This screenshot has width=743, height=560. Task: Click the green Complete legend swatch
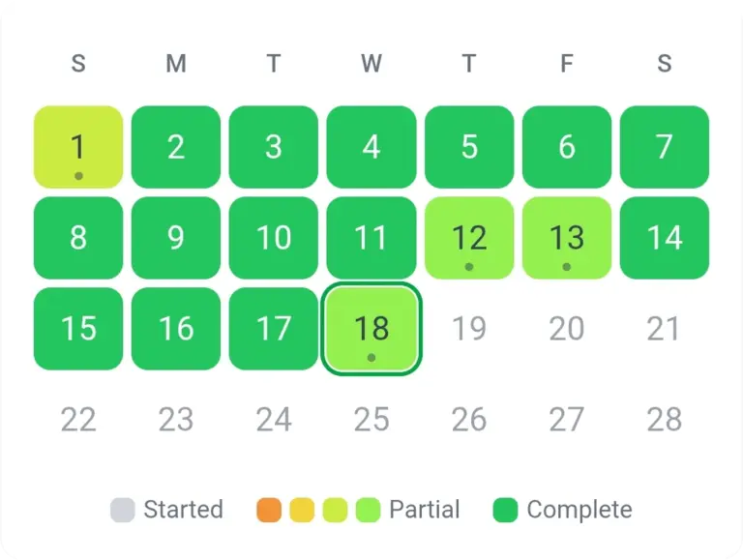click(x=505, y=510)
